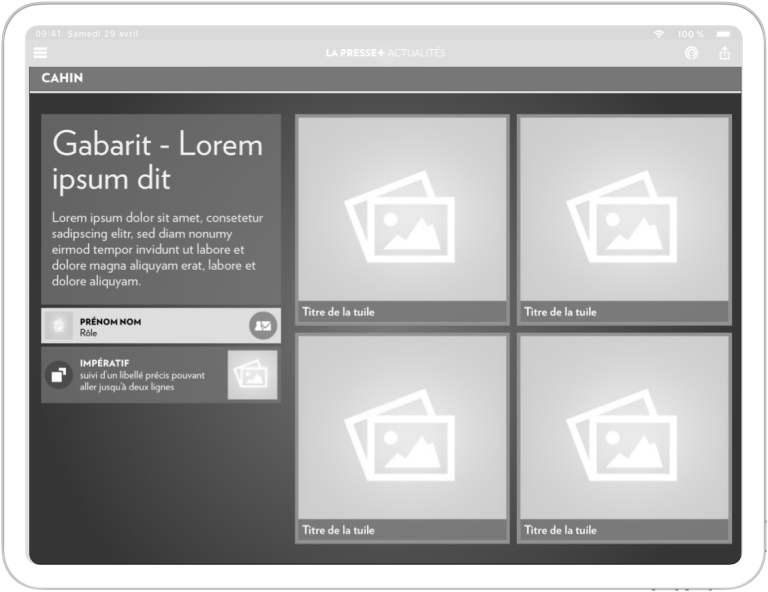The image size is (768, 592).
Task: Tap the small thumbnail in Impératif box
Action: pyautogui.click(x=252, y=375)
